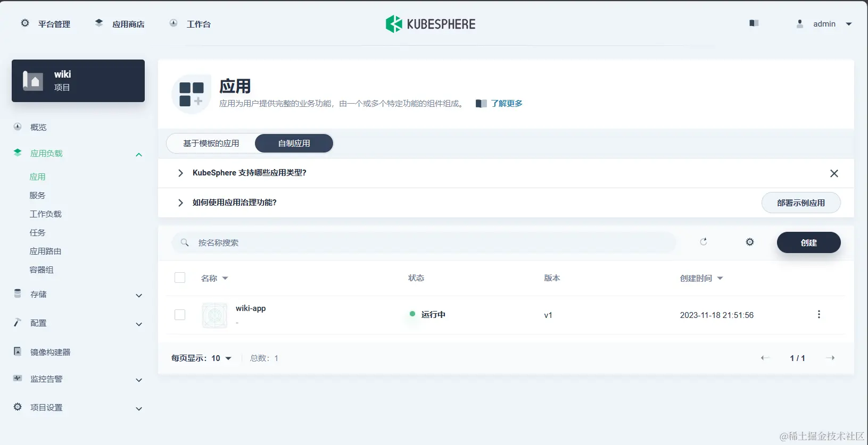This screenshot has height=445, width=868.
Task: Click the 应用负载 layers icon
Action: [x=18, y=153]
